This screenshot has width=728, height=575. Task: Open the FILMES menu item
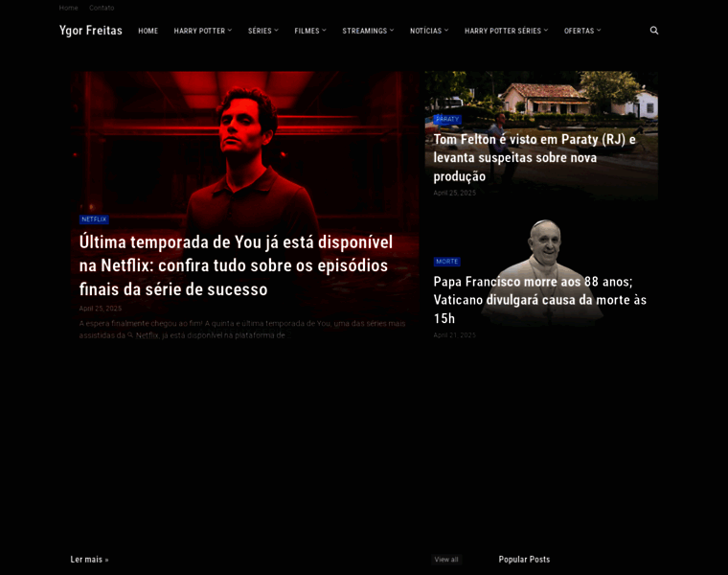tap(307, 31)
